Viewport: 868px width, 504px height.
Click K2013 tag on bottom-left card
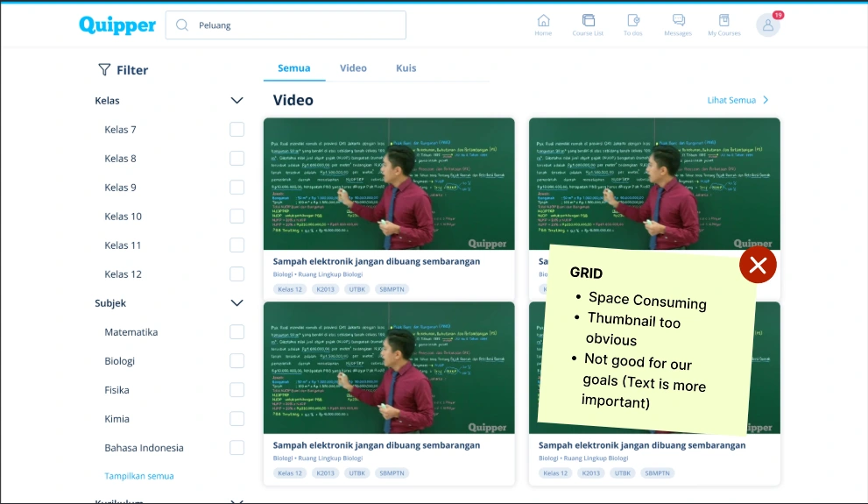(x=325, y=473)
